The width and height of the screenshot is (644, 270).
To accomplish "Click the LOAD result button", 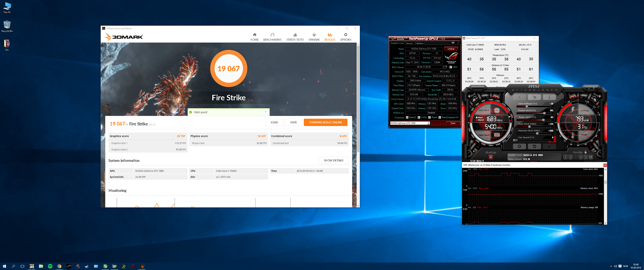I will (x=274, y=122).
